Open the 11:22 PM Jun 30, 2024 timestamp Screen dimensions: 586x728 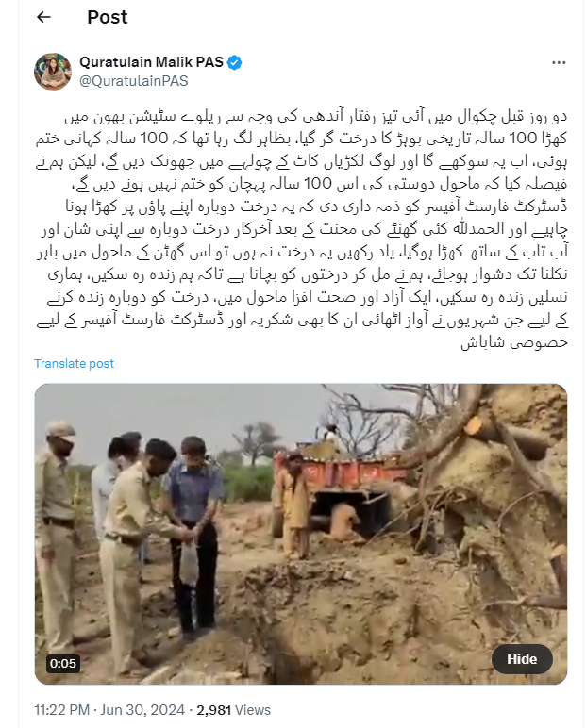(109, 710)
